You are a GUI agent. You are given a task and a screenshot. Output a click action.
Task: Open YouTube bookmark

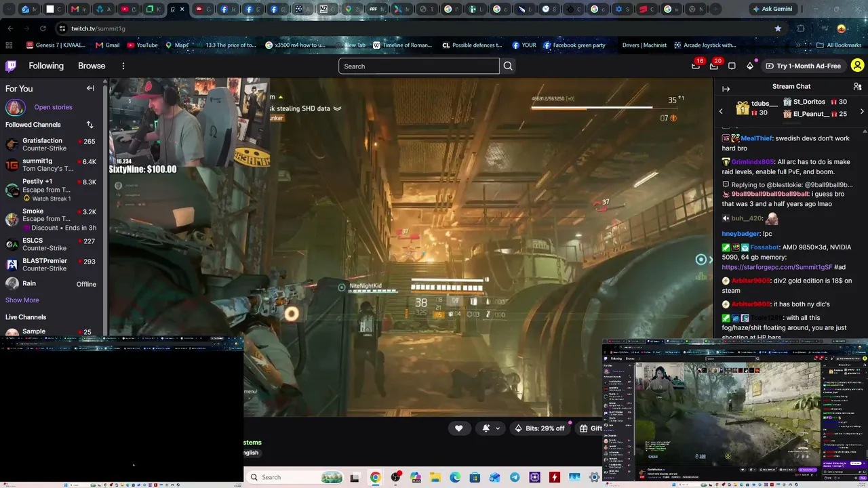[x=142, y=45]
